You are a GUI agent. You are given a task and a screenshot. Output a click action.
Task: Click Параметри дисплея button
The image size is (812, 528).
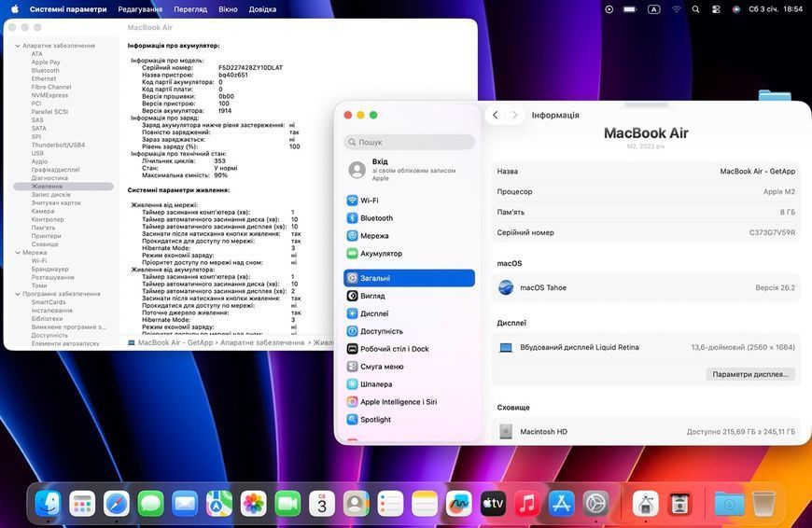(750, 374)
